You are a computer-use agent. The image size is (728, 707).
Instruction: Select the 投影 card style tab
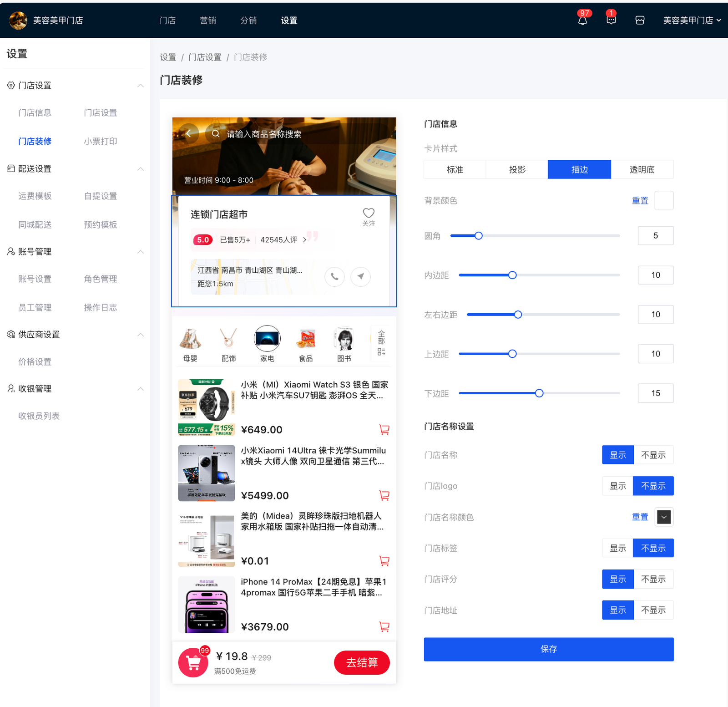(x=517, y=170)
